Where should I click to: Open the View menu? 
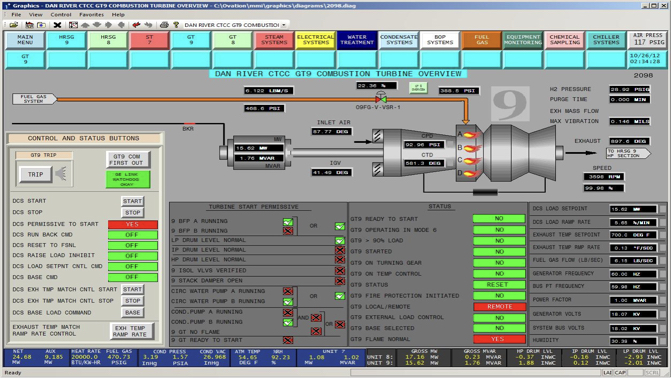pyautogui.click(x=36, y=15)
